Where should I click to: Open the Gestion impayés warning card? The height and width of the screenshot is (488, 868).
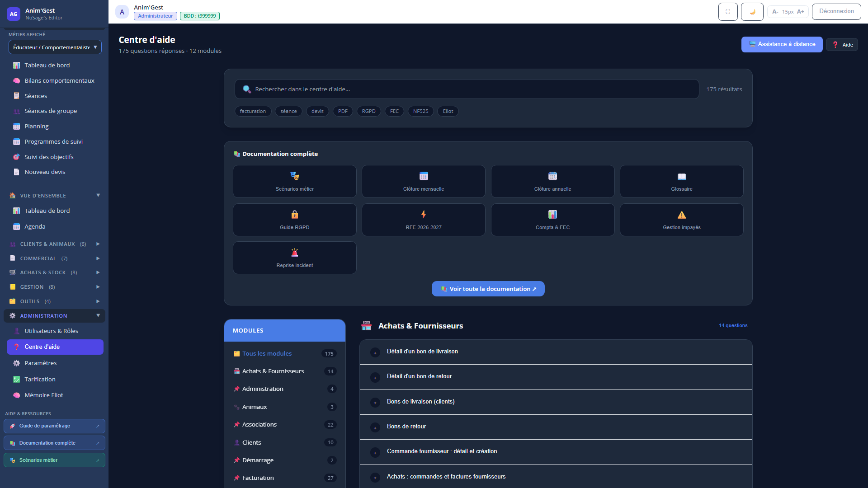click(x=681, y=220)
